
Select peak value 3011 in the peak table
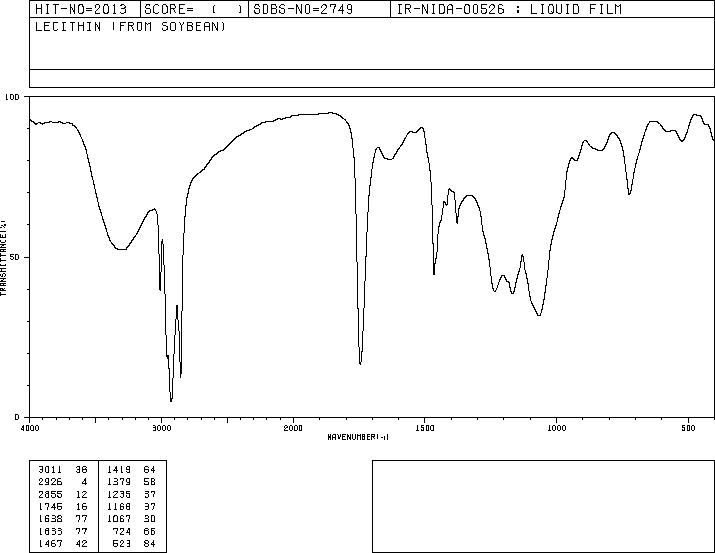(x=50, y=469)
